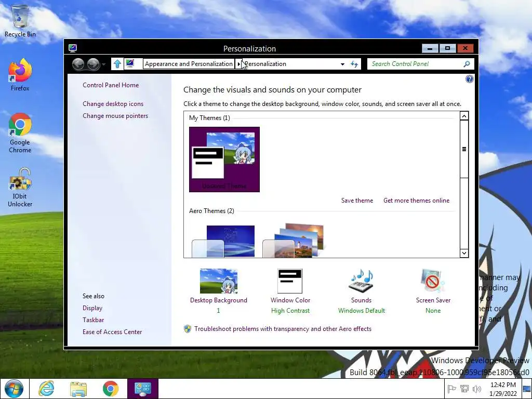This screenshot has height=399, width=532.
Task: Select the first Aero theme with blue wallpaper
Action: coord(224,240)
